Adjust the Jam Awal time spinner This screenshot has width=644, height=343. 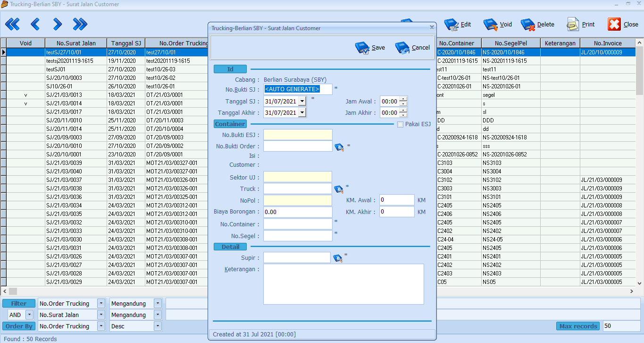tap(403, 101)
